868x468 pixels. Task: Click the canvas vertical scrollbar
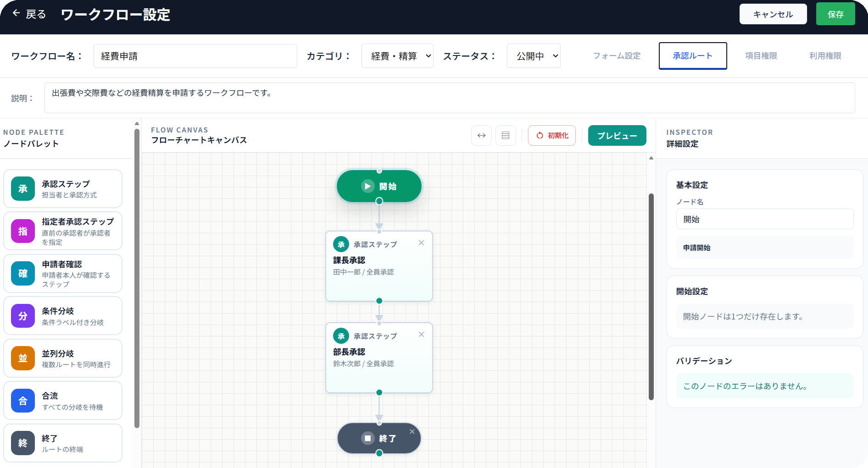pos(651,297)
